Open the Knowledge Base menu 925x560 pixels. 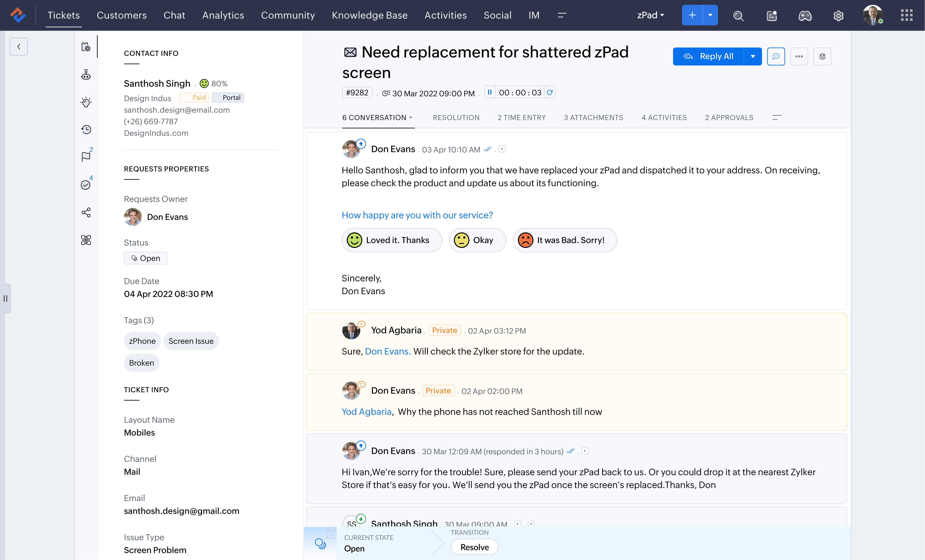click(x=369, y=15)
